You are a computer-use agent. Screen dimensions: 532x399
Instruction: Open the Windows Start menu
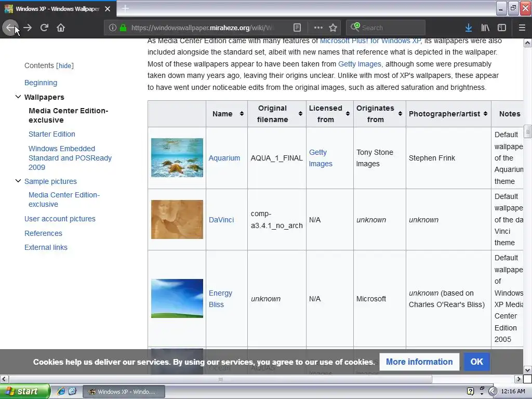25,391
